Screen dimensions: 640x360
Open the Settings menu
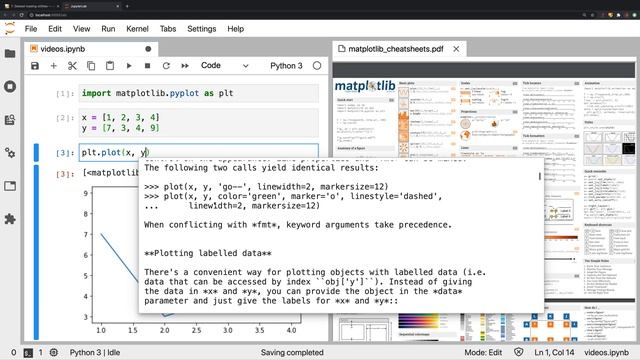[202, 29]
